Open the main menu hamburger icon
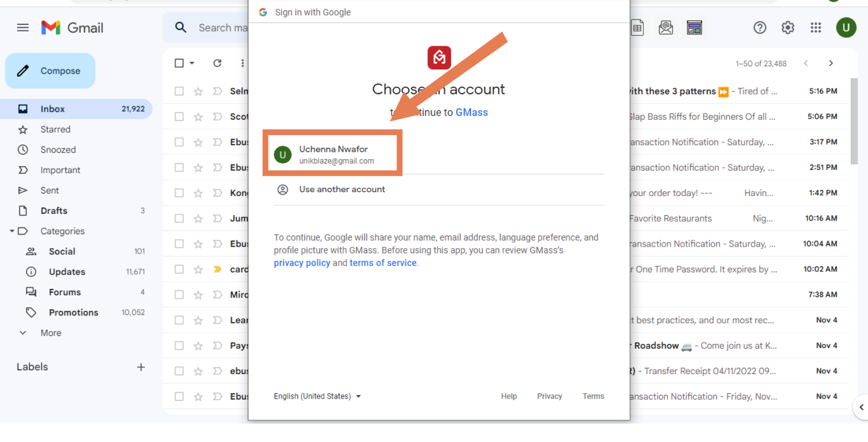 23,28
